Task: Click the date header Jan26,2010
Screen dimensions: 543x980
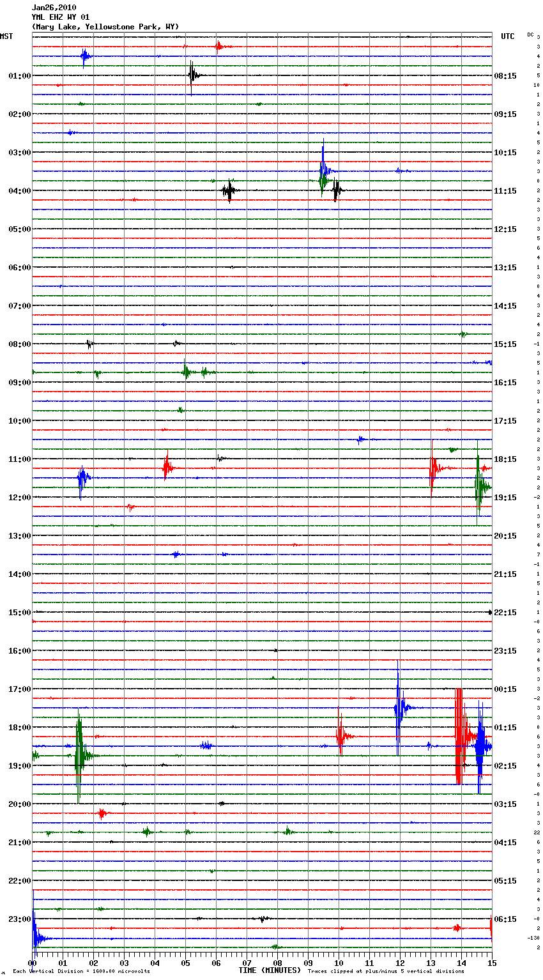Action: click(x=54, y=8)
